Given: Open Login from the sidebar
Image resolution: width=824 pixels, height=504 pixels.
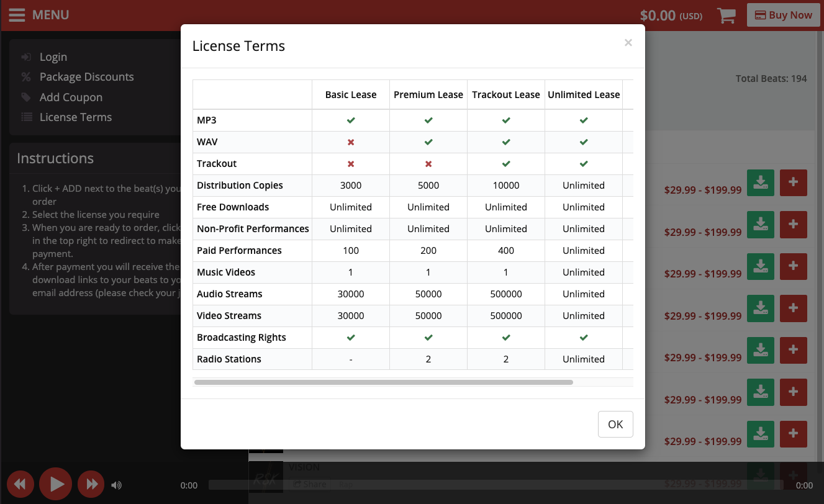Looking at the screenshot, I should tap(53, 57).
